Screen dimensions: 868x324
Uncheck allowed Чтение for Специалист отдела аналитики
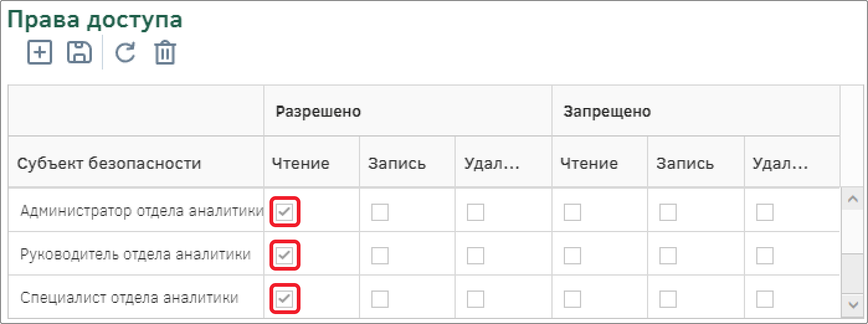point(284,299)
